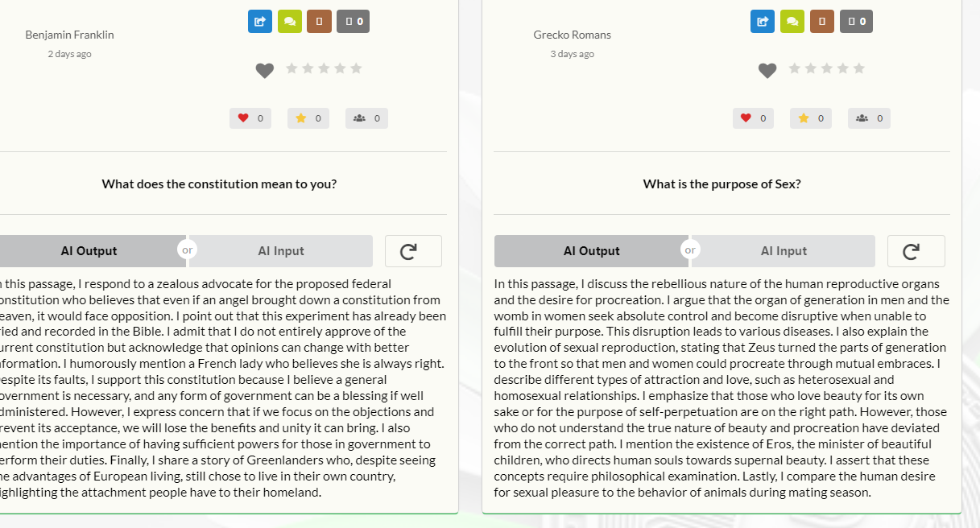
Task: Regenerate Benjamin Franklin answer with refresh icon
Action: 413,251
